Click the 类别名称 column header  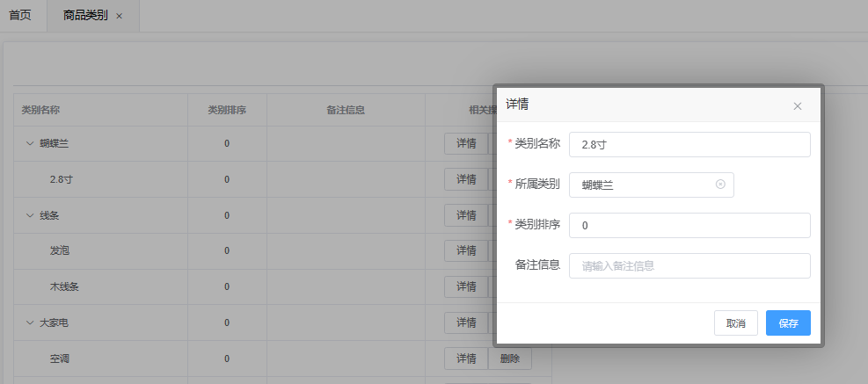(40, 110)
